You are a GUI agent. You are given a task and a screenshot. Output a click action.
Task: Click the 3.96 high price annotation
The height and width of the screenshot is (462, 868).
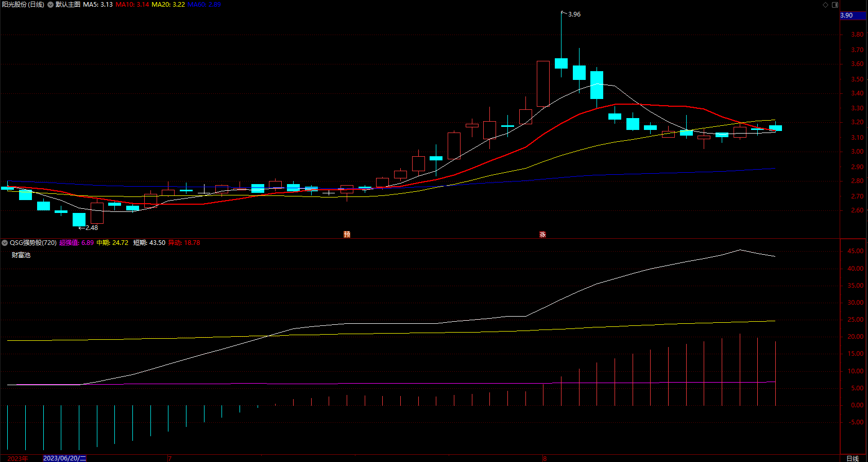pyautogui.click(x=574, y=14)
